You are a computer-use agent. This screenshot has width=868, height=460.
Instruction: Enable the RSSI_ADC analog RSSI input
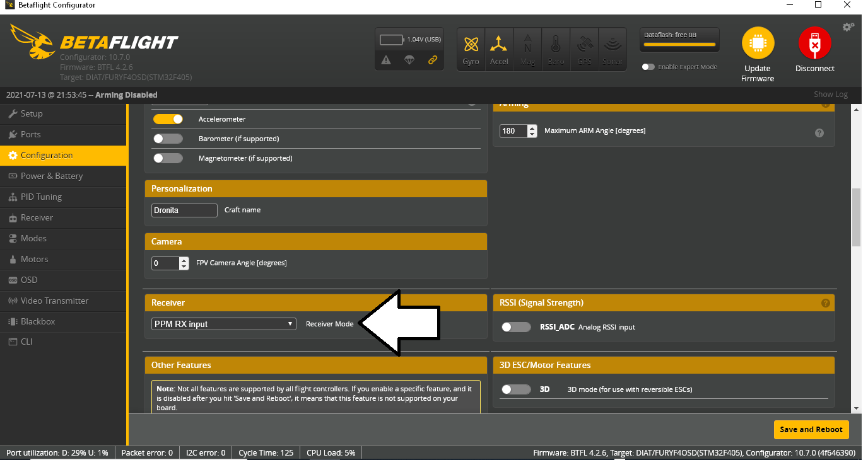(516, 327)
